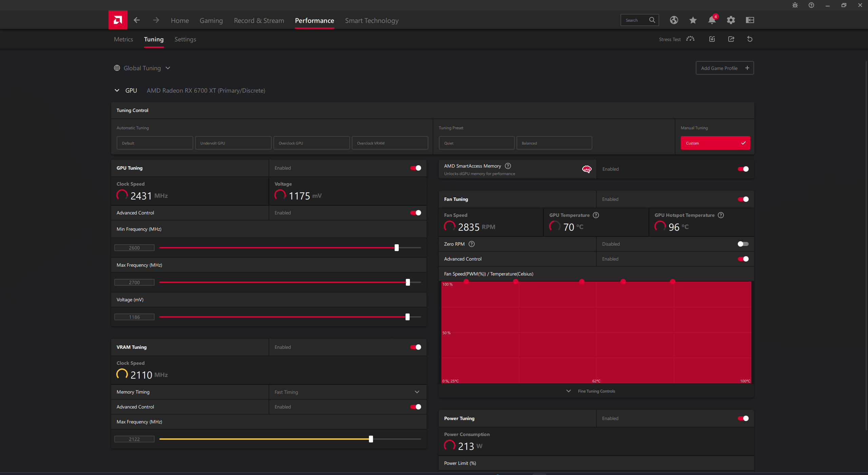Open the Global Tuning dropdown
The image size is (868, 475).
coord(142,68)
